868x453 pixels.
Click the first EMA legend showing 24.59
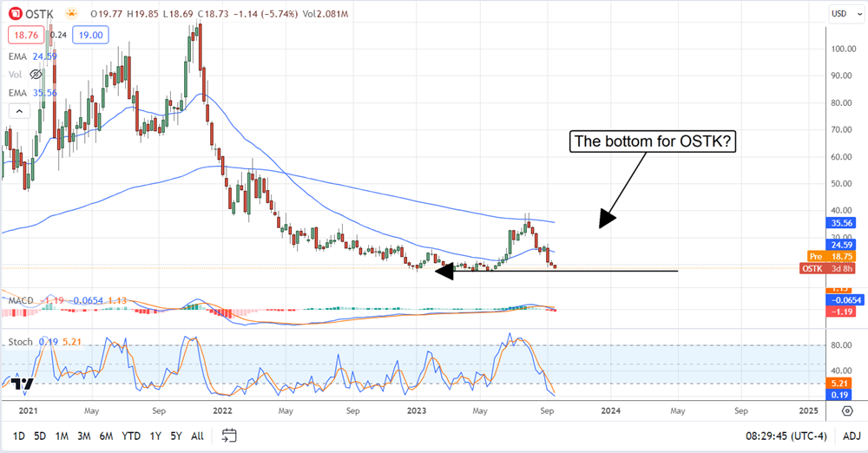(33, 56)
